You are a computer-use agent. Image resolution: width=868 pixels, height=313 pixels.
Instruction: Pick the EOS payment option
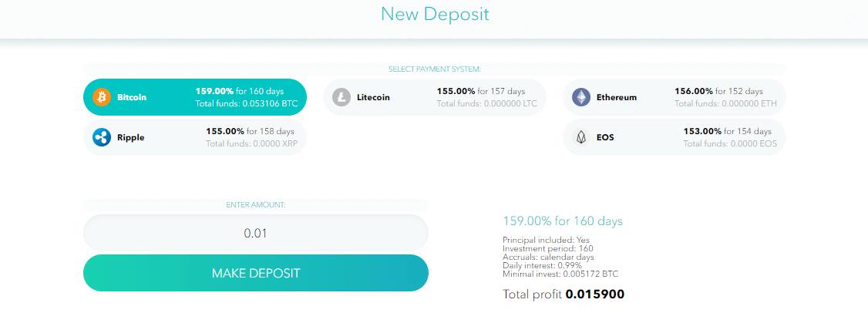click(x=675, y=137)
